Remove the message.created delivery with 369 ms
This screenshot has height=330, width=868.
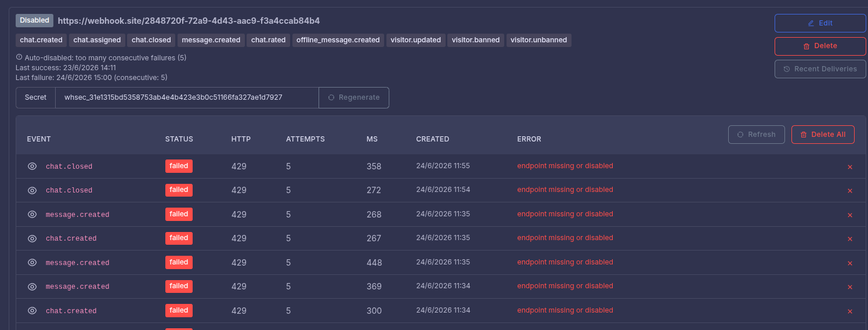850,287
